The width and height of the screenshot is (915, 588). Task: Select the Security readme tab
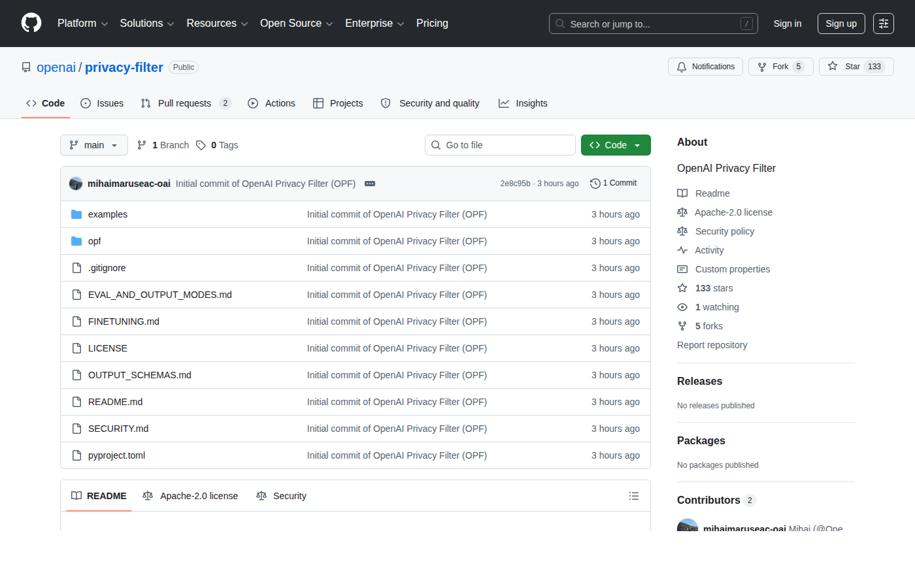pos(282,496)
